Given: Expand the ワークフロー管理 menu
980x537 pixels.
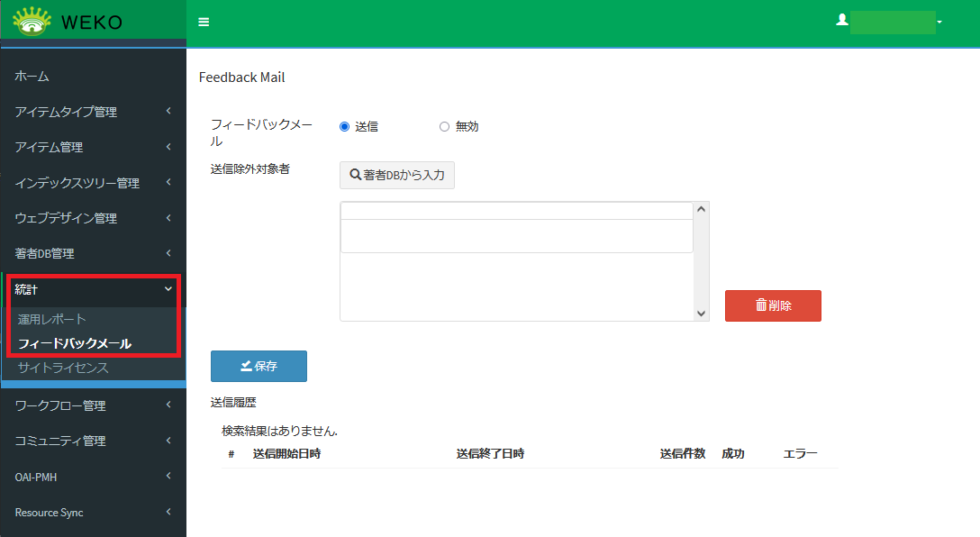Looking at the screenshot, I should click(x=93, y=405).
